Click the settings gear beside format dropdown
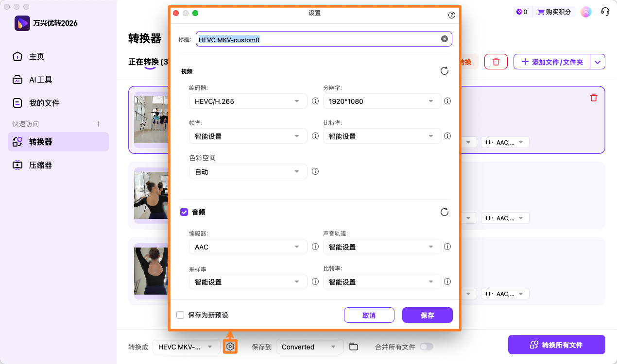 230,346
